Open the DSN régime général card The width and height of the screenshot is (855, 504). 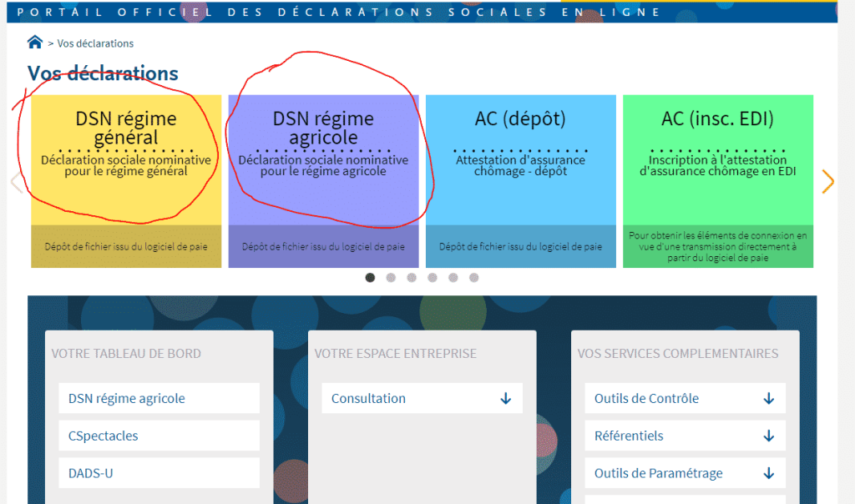coord(126,181)
